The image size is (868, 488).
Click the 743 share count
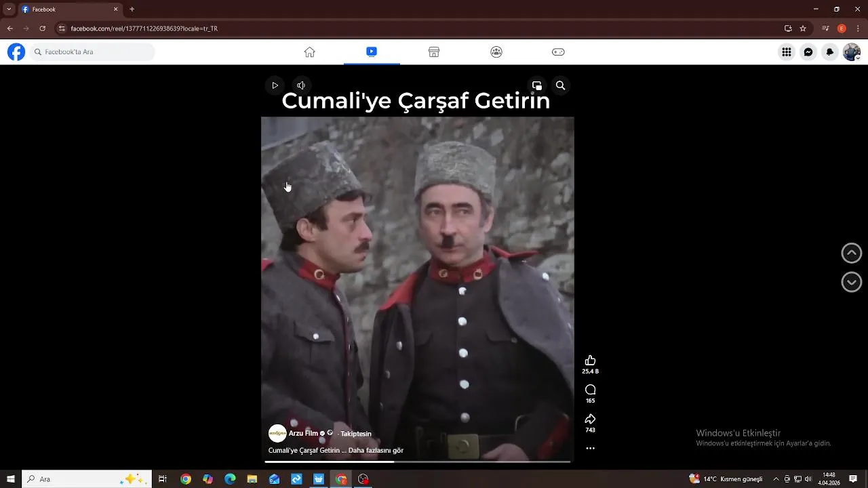590,430
